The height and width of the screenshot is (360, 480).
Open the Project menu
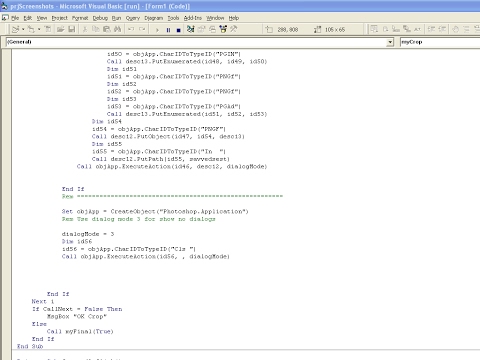point(59,18)
